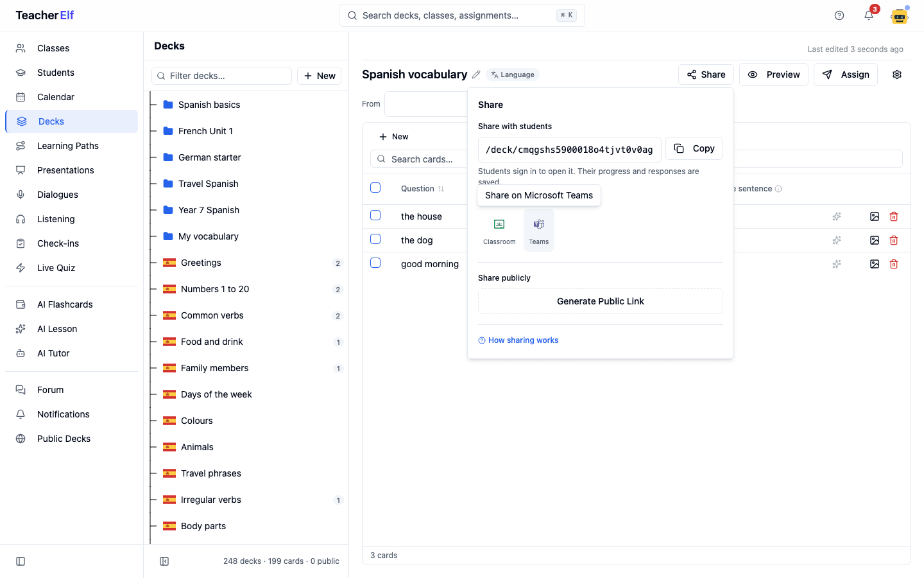Click AI sparkle icon for the dog
This screenshot has width=924, height=578.
click(x=837, y=240)
